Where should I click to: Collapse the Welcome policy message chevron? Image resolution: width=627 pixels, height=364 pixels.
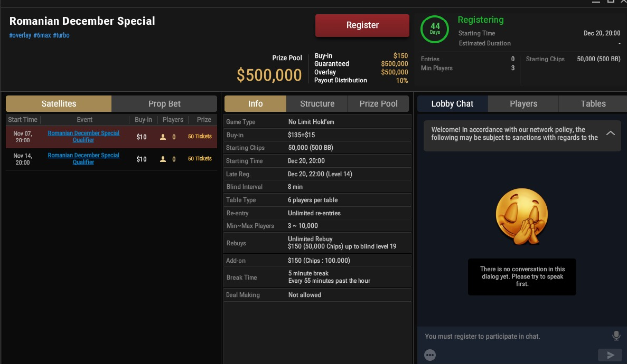click(x=610, y=133)
